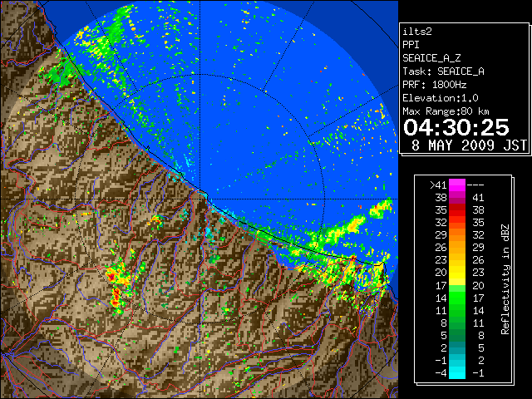This screenshot has width=532, height=399.
Task: Pick the yellow color band in legend
Action: coord(457,272)
